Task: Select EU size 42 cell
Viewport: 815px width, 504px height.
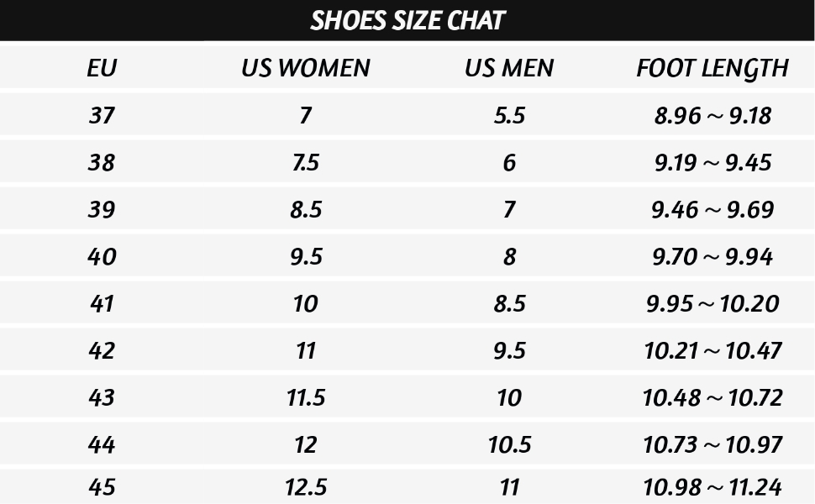Action: (102, 350)
